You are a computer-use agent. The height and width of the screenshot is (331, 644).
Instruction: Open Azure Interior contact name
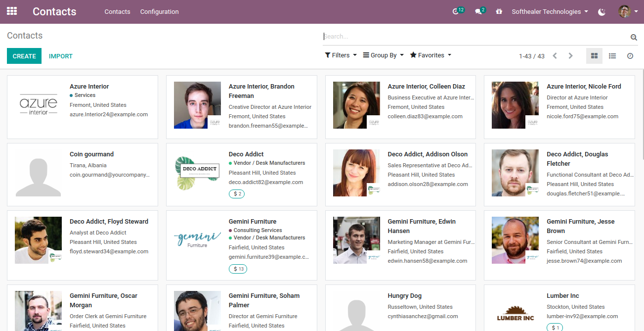tap(89, 86)
